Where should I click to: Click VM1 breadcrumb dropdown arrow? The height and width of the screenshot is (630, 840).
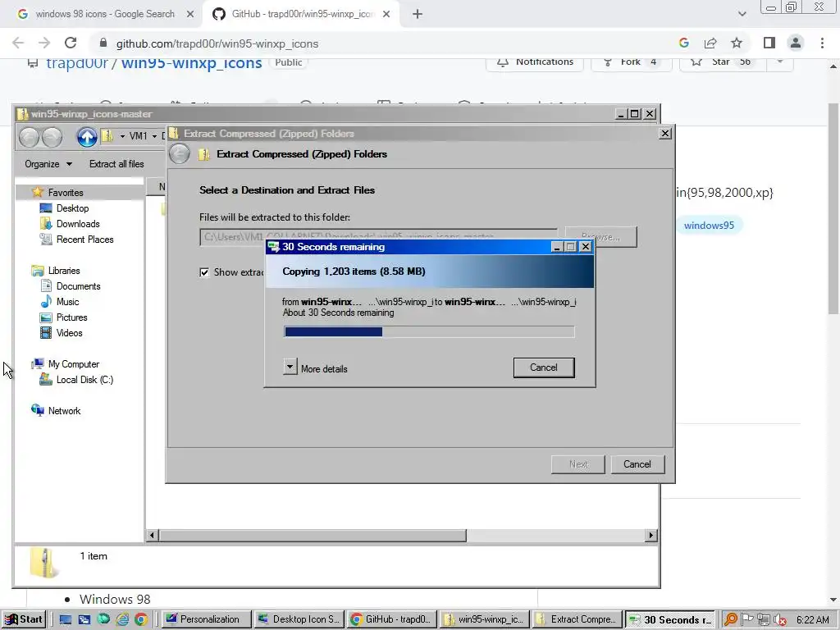pos(154,137)
